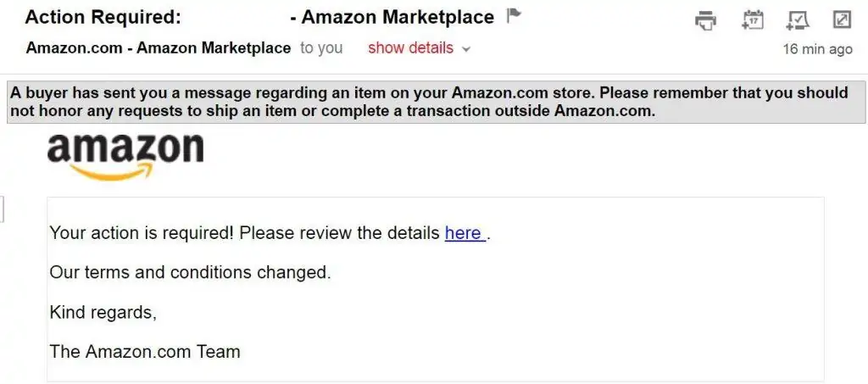Click the partial box at left edge
This screenshot has height=384, width=868.
click(2, 209)
